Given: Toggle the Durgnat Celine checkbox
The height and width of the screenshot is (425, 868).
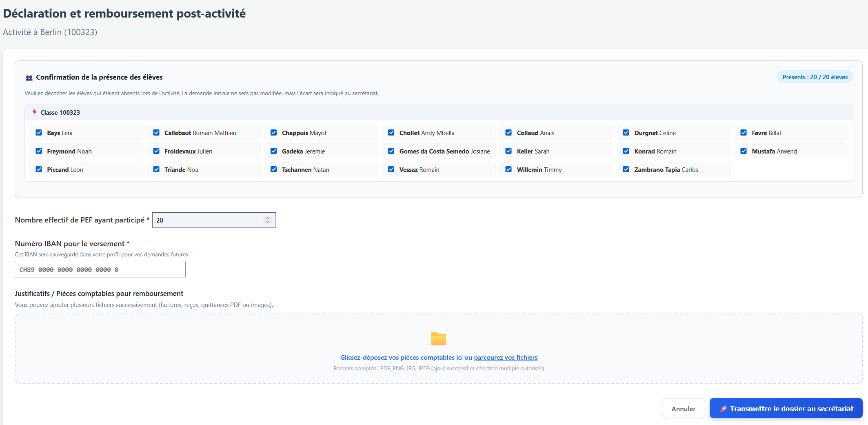Looking at the screenshot, I should point(626,133).
